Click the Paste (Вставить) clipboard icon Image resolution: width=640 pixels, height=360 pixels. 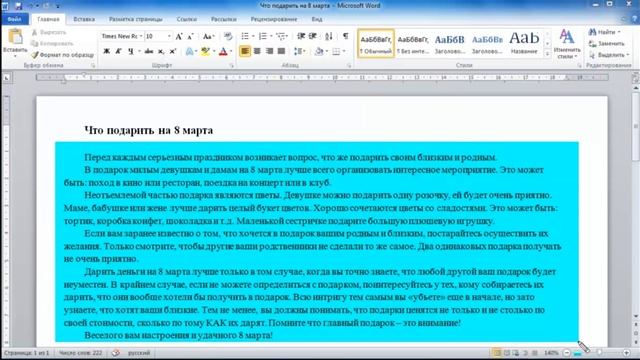(x=15, y=37)
